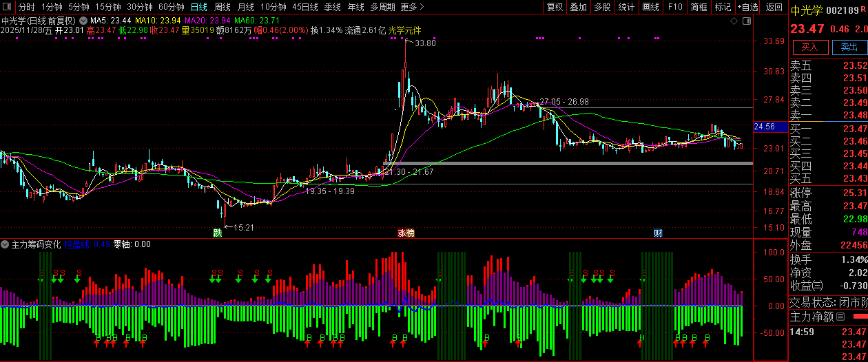868x362 pixels.
Task: Click the 跌 marker on the chart
Action: point(218,233)
